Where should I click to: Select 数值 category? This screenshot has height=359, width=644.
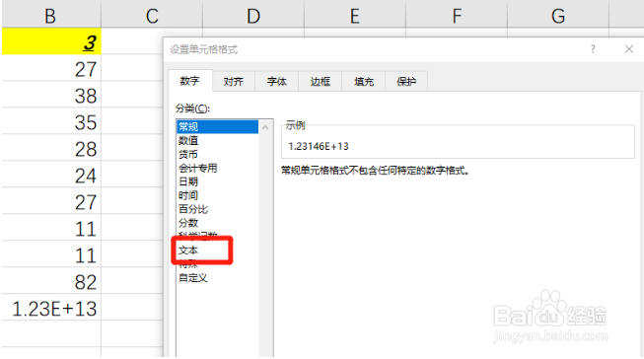click(188, 140)
